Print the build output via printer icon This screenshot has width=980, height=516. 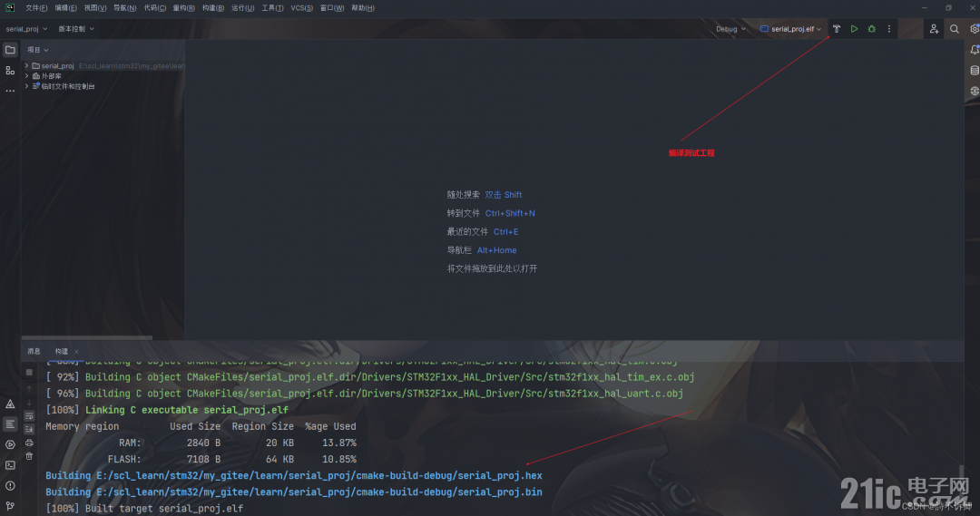(x=29, y=443)
